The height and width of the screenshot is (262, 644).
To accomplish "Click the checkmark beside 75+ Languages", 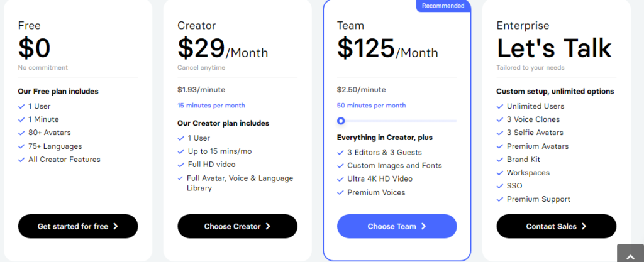I will click(x=22, y=146).
